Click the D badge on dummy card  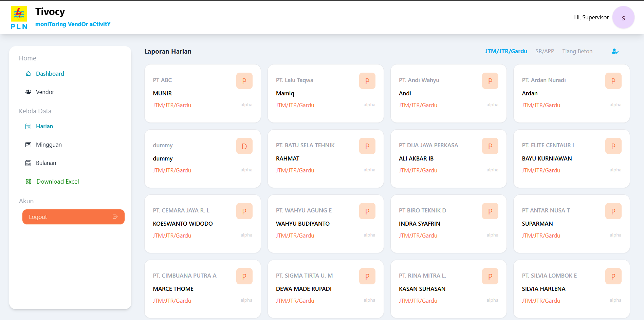244,146
